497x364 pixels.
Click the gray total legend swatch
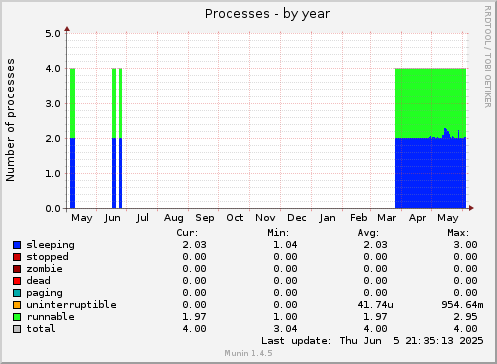17,329
